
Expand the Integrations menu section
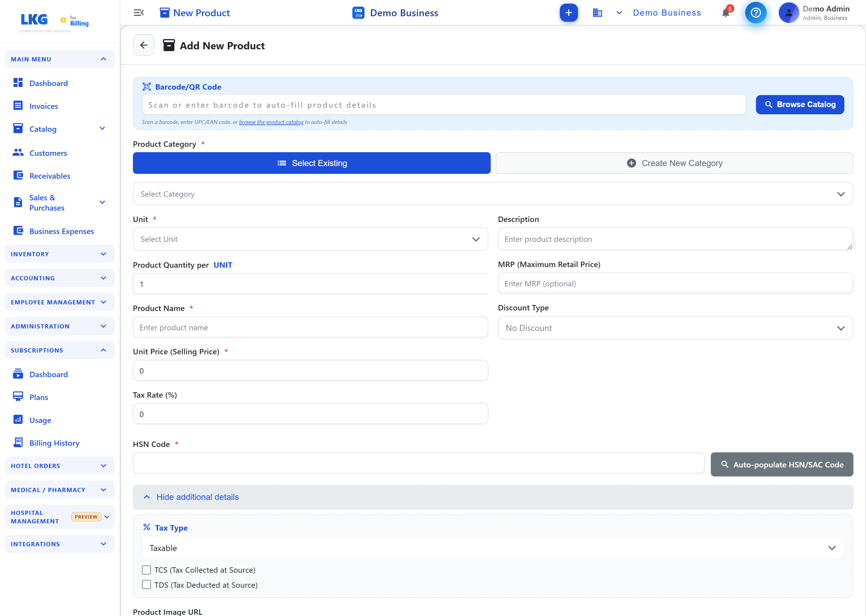[x=60, y=544]
